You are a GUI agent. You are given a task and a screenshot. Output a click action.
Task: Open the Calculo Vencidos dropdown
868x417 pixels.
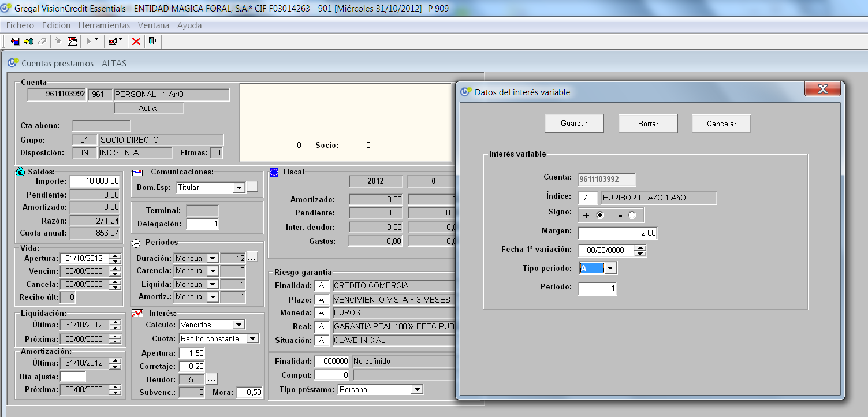point(239,325)
